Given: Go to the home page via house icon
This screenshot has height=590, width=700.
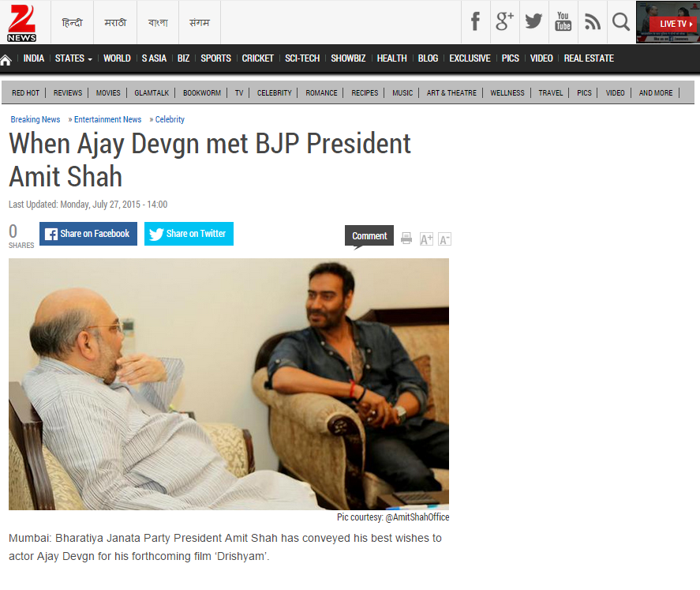Looking at the screenshot, I should click(6, 60).
